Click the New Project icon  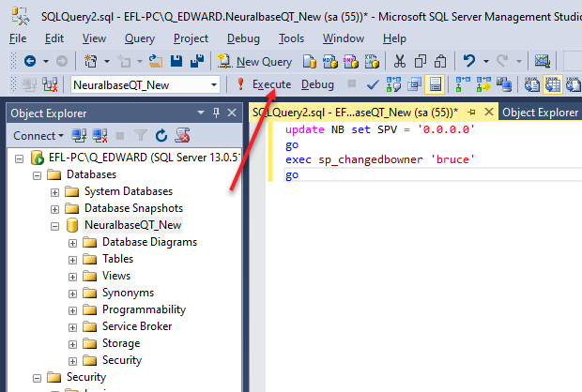click(90, 61)
